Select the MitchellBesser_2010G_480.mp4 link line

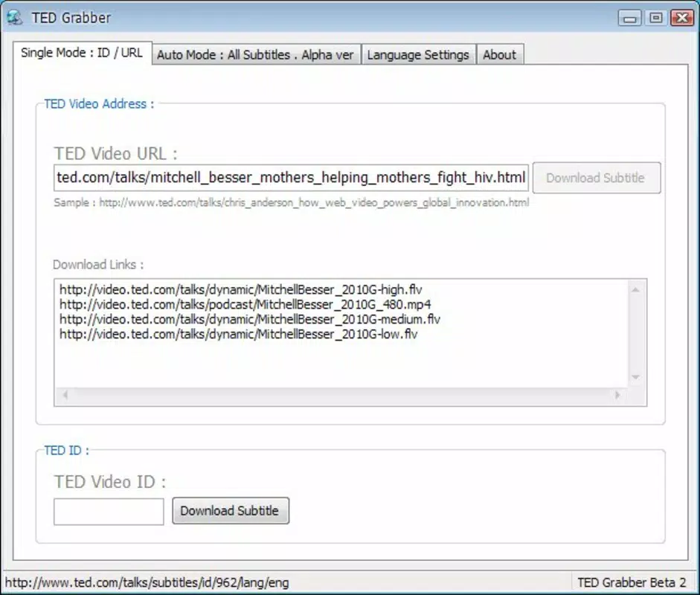(x=245, y=304)
